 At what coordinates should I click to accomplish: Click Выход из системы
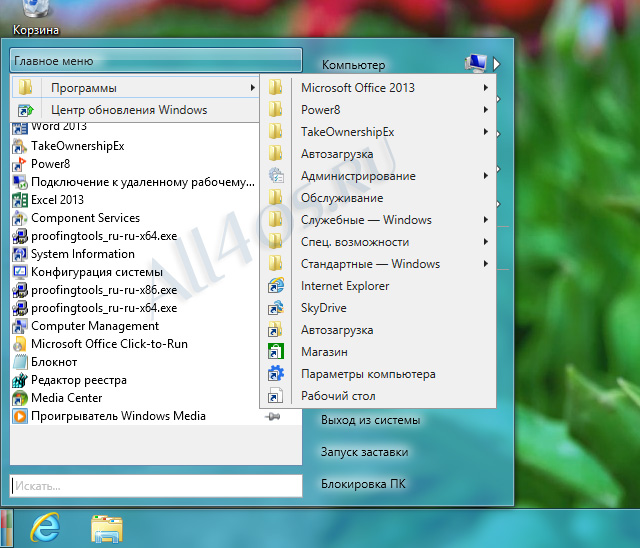(370, 420)
